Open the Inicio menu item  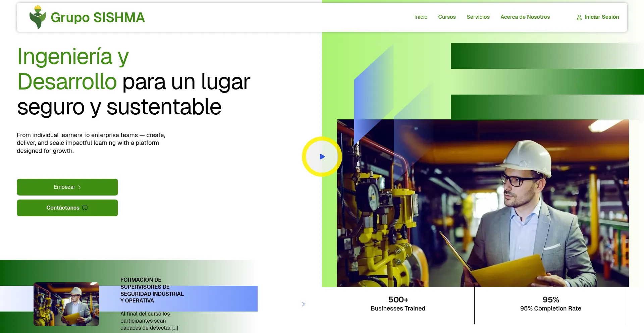coord(421,17)
